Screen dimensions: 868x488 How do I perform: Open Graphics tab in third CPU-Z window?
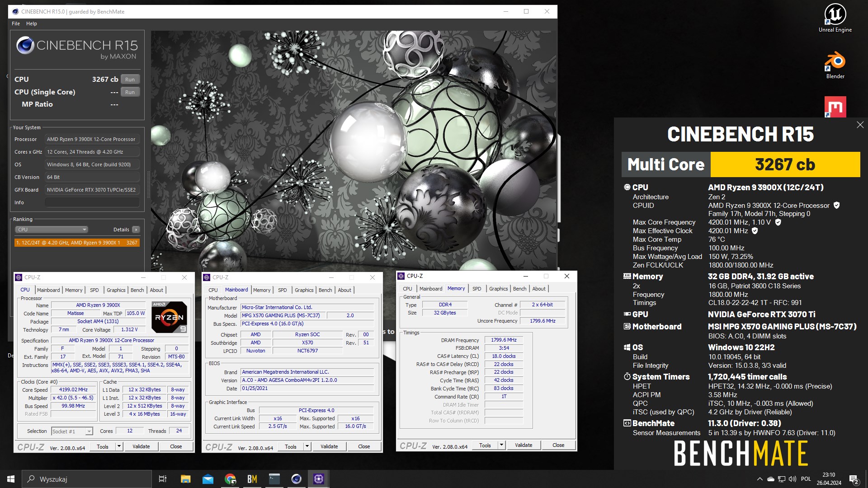click(499, 289)
